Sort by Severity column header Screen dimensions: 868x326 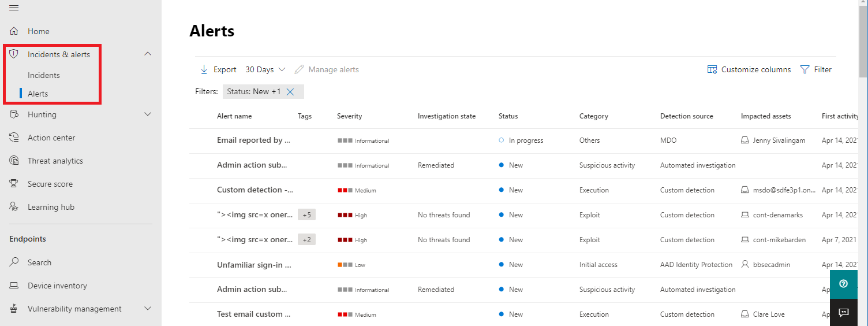point(350,116)
